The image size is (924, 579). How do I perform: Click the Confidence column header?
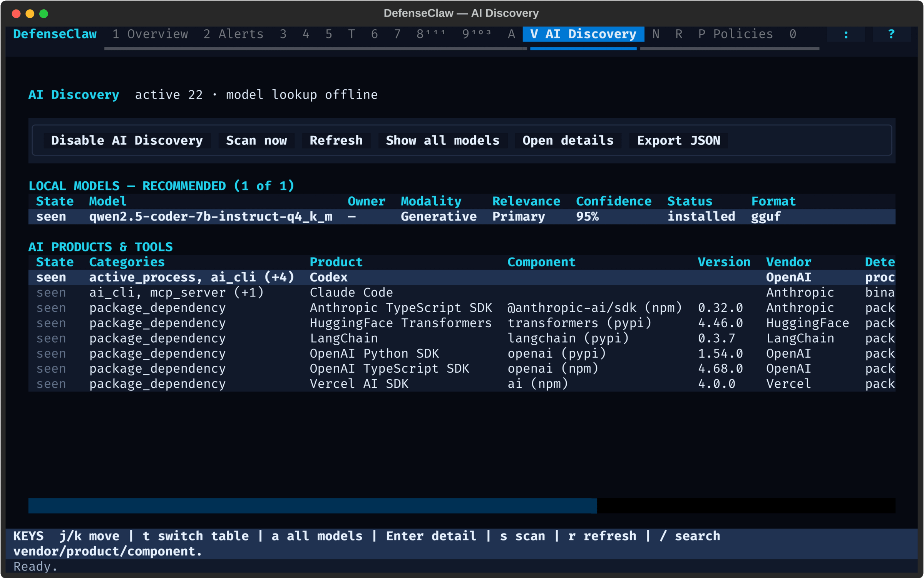pyautogui.click(x=614, y=201)
